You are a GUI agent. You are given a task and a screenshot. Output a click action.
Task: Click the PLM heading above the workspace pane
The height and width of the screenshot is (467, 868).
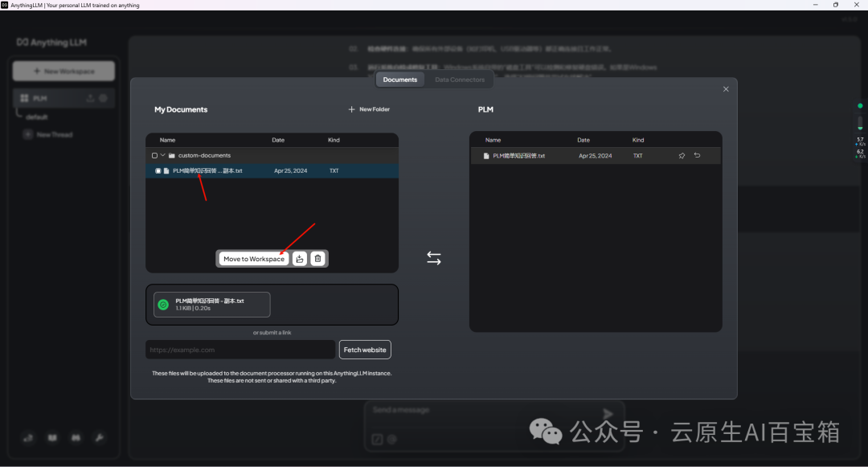(x=485, y=109)
